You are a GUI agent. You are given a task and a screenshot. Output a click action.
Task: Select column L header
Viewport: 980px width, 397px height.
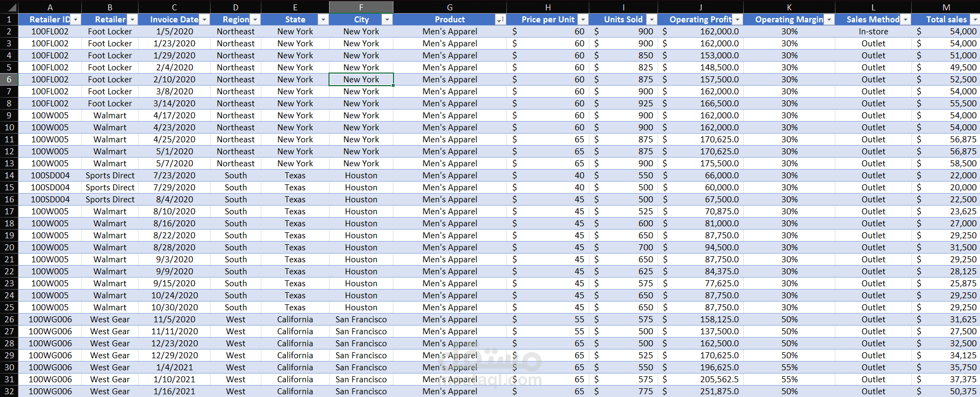pyautogui.click(x=874, y=7)
